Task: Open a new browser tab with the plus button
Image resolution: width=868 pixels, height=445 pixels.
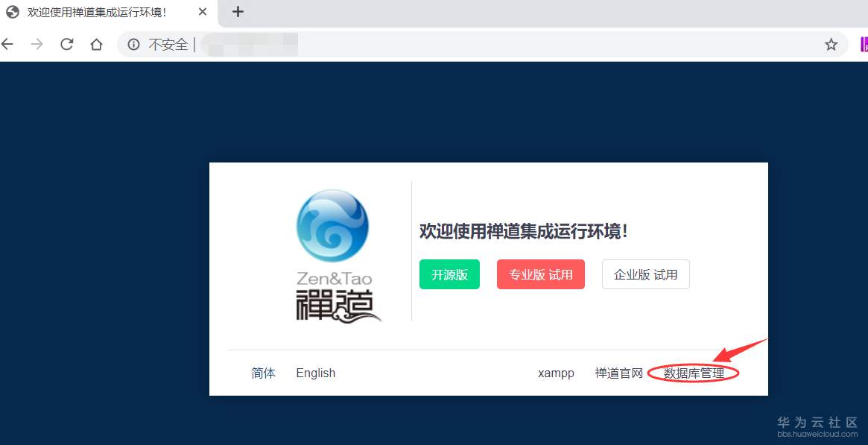Action: tap(237, 12)
